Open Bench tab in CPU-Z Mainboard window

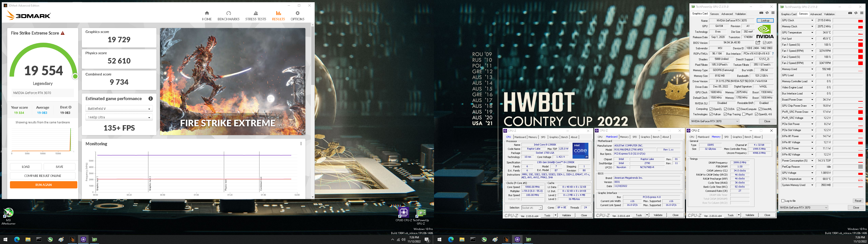point(656,137)
